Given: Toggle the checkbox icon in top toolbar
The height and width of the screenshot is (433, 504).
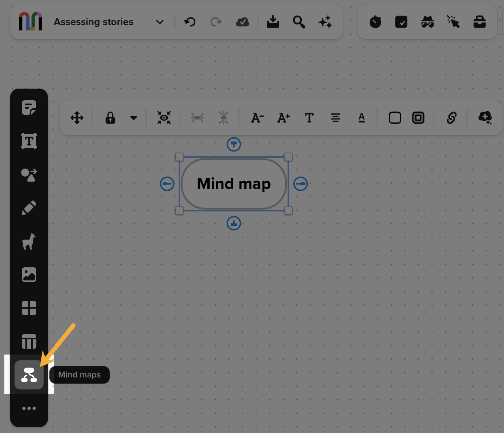Looking at the screenshot, I should 401,22.
